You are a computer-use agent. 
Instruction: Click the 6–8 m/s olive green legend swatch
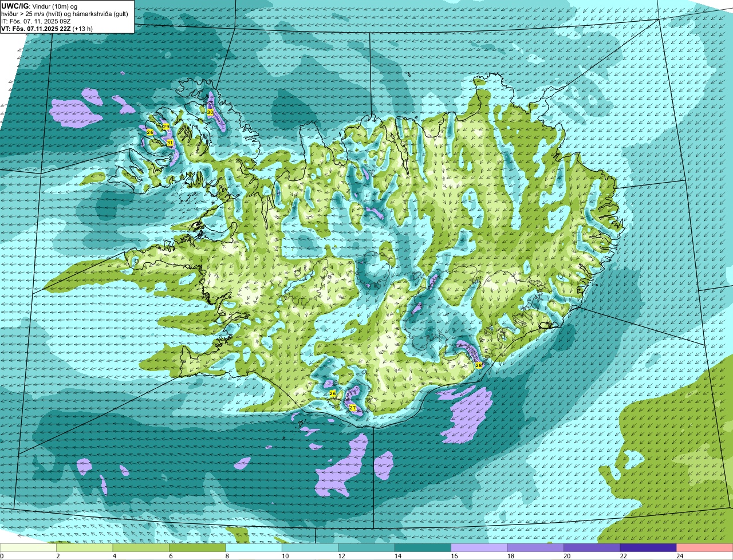pyautogui.click(x=198, y=548)
